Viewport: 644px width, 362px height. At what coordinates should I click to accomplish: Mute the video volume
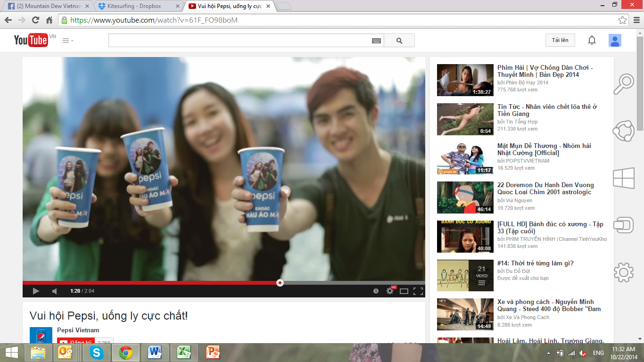[55, 291]
